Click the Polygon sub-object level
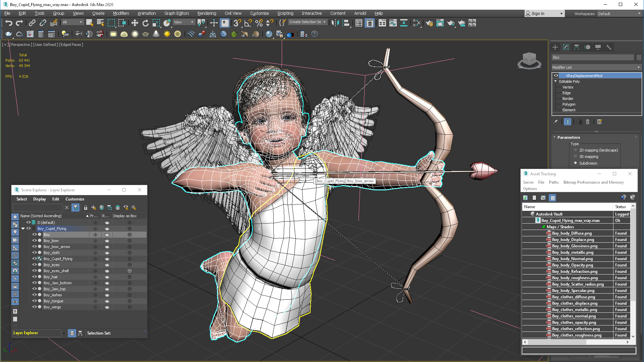The image size is (644, 362). tap(569, 104)
